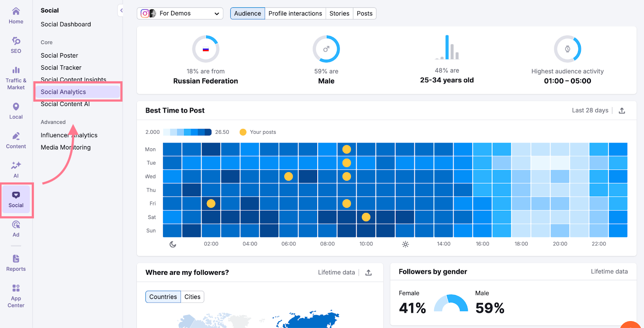644x328 pixels.
Task: Go to the Local section
Action: [x=16, y=111]
